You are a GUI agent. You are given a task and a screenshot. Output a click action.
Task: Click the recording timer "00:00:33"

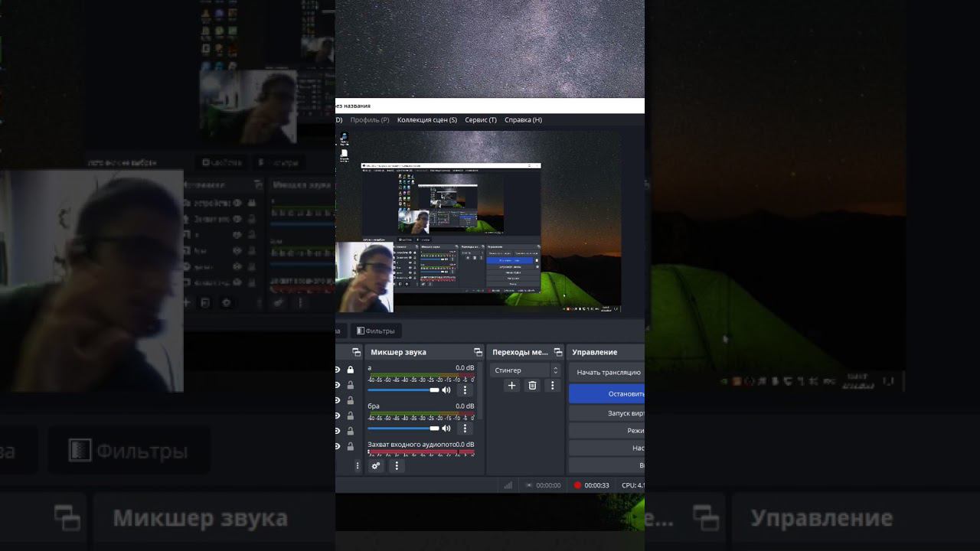(x=596, y=485)
